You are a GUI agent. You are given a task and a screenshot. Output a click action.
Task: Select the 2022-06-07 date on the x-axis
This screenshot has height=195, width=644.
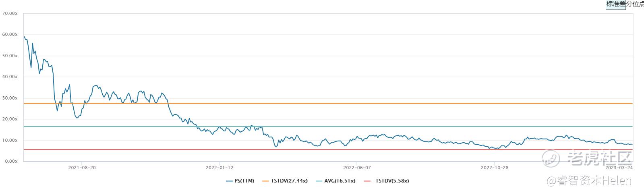tap(357, 168)
